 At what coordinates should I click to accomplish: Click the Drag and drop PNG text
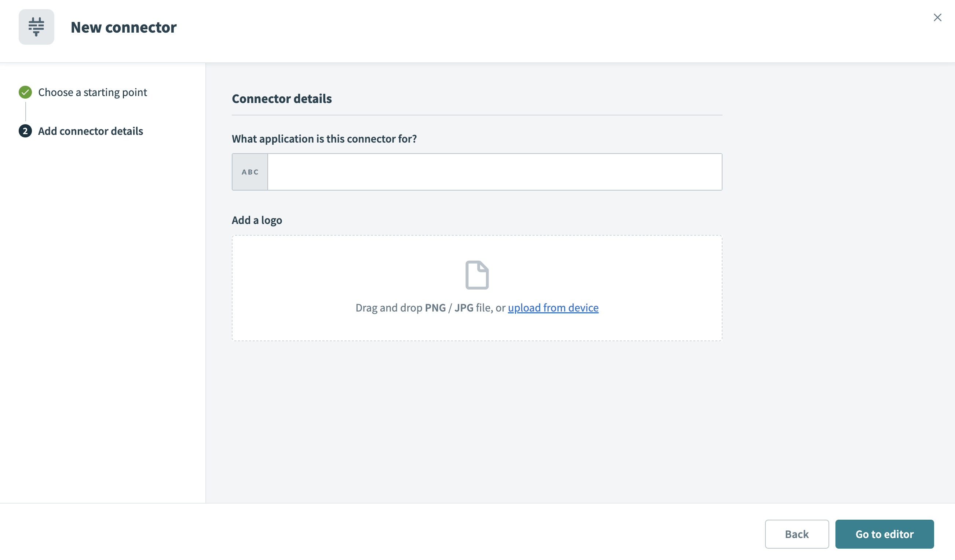click(400, 308)
